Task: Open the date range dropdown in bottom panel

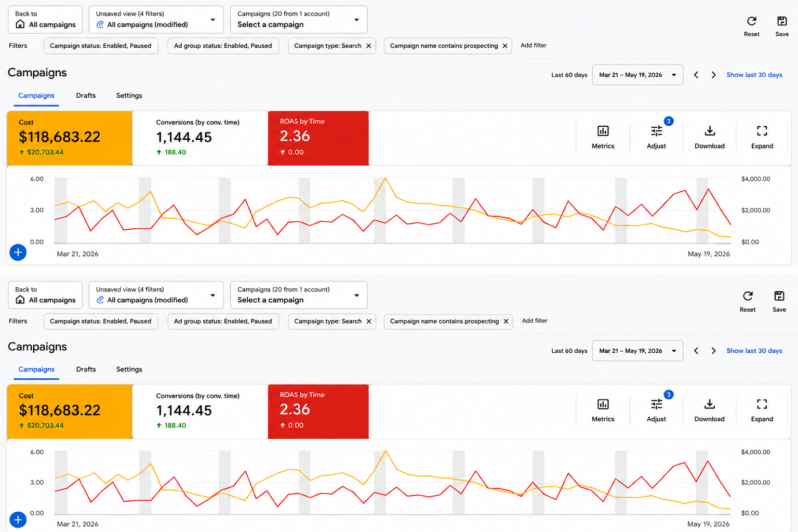Action: pos(637,351)
